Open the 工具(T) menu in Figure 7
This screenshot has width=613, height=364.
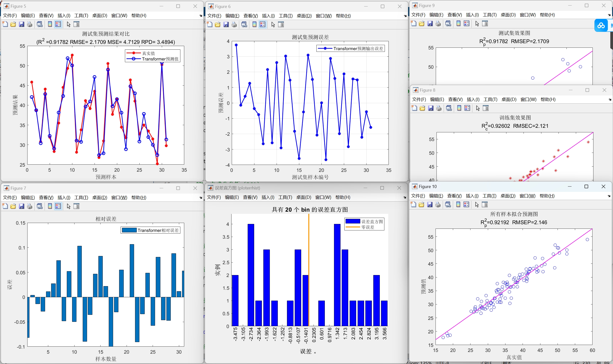tap(81, 198)
